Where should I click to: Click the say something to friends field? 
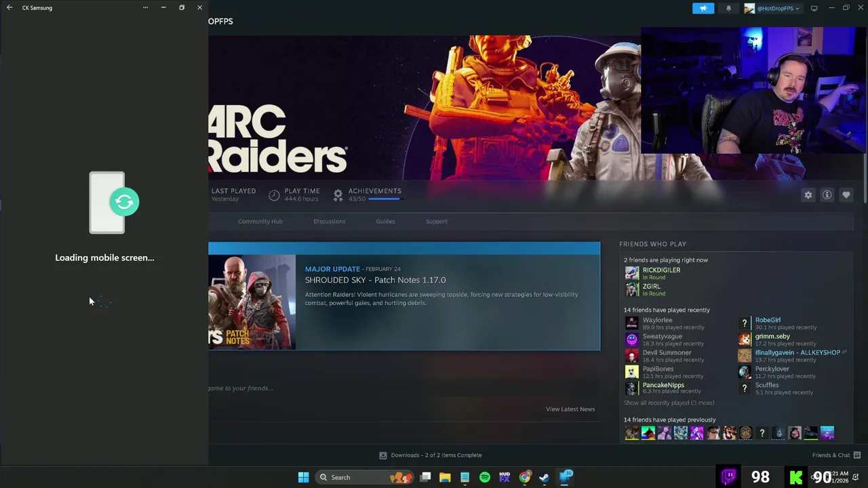241,388
